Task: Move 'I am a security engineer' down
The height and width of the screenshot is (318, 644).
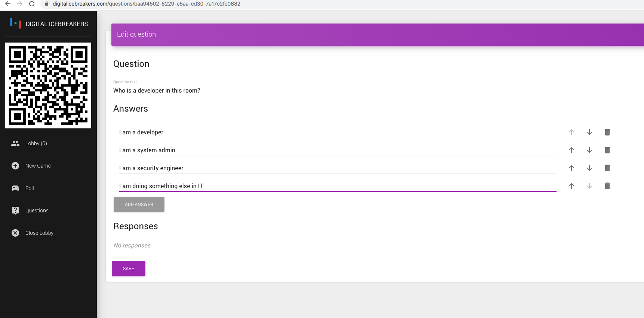Action: (x=589, y=168)
